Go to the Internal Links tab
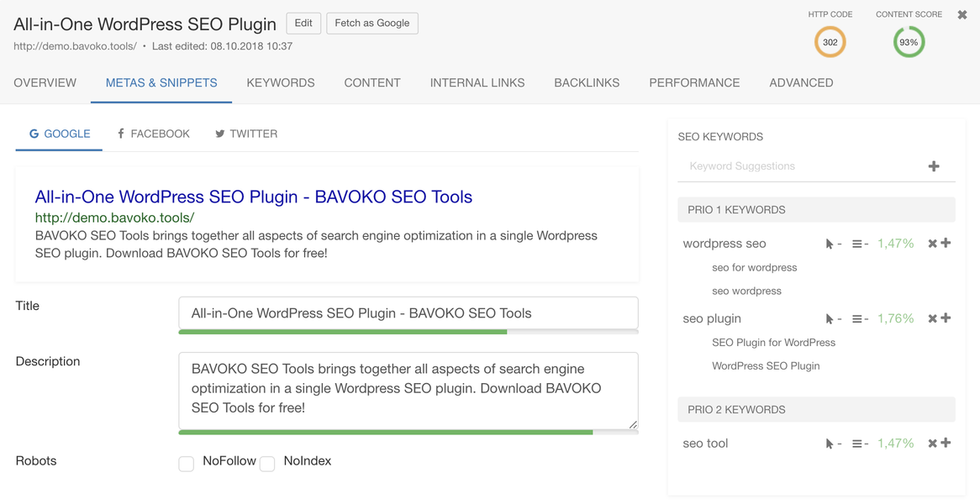 [x=477, y=82]
